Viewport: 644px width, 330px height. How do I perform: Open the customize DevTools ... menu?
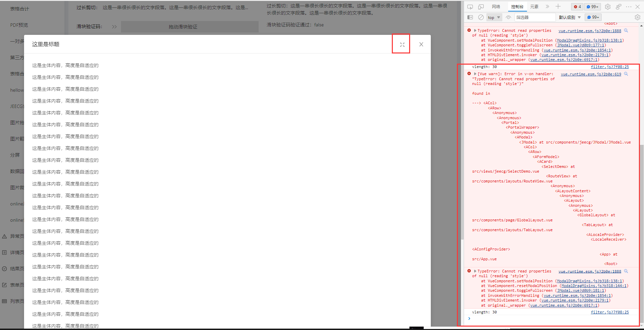(628, 6)
